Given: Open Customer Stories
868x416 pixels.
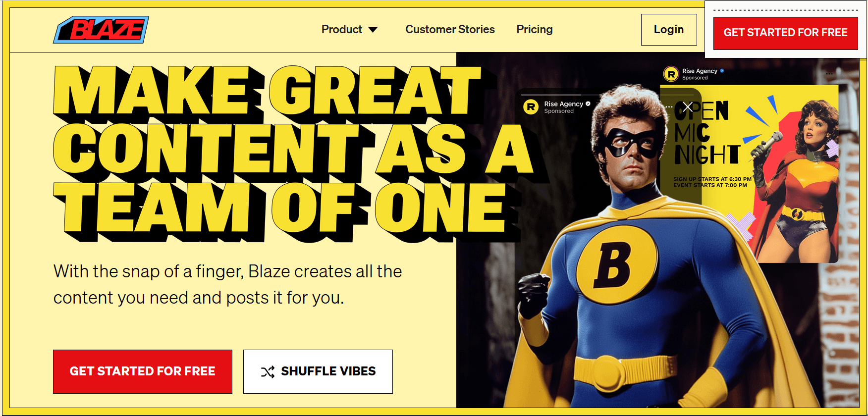Looking at the screenshot, I should coord(450,29).
